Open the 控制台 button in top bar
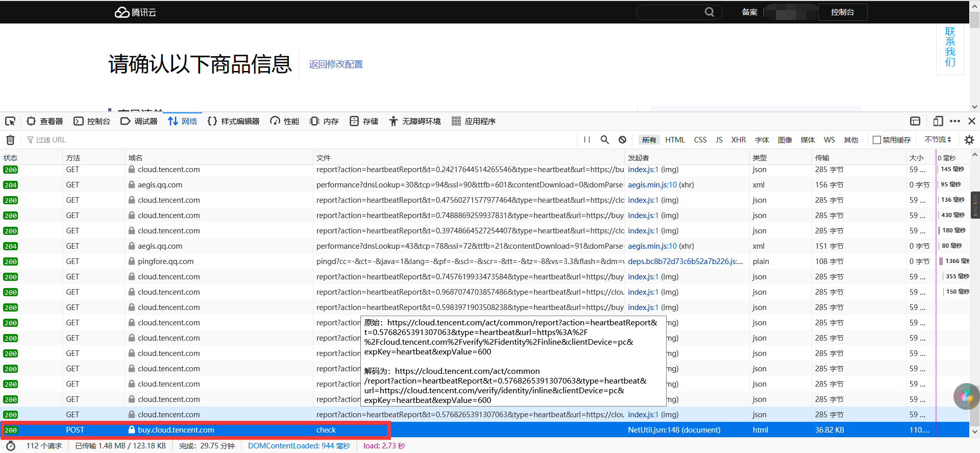 tap(843, 12)
